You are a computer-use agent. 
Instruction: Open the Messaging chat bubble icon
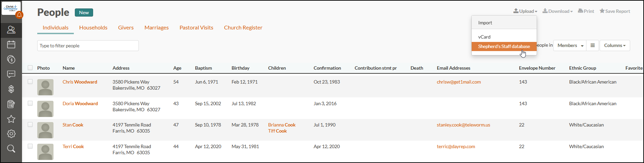pos(11,74)
